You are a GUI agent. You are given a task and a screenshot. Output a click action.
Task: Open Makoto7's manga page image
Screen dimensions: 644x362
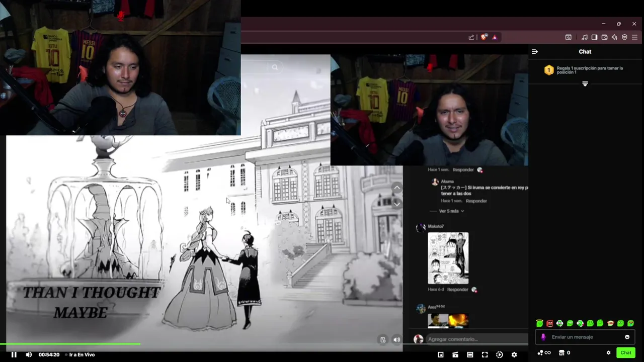click(x=448, y=258)
